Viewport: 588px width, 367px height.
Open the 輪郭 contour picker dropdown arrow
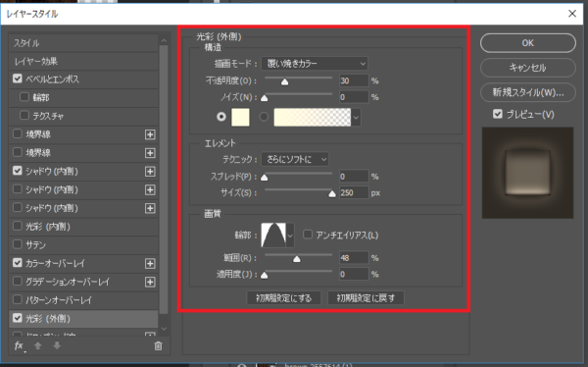290,236
